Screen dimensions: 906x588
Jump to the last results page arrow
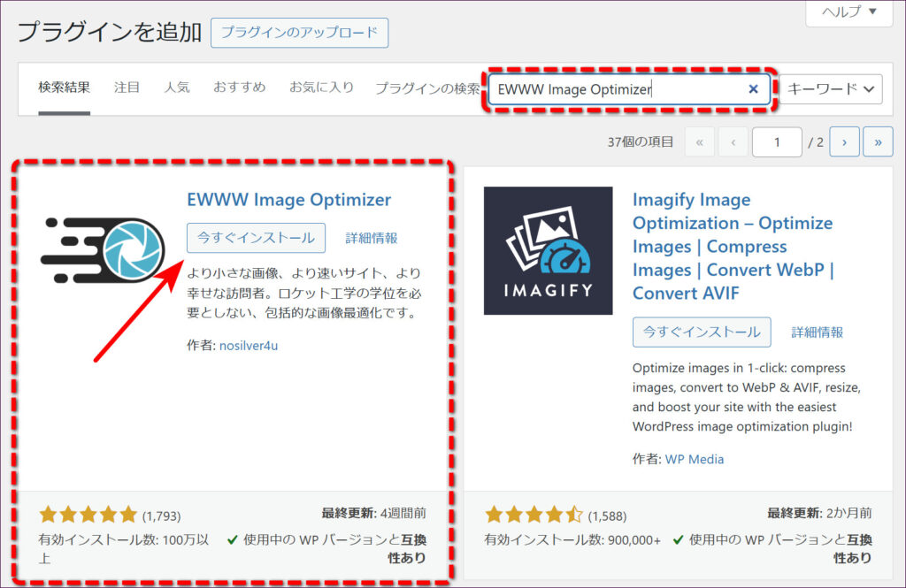[878, 141]
